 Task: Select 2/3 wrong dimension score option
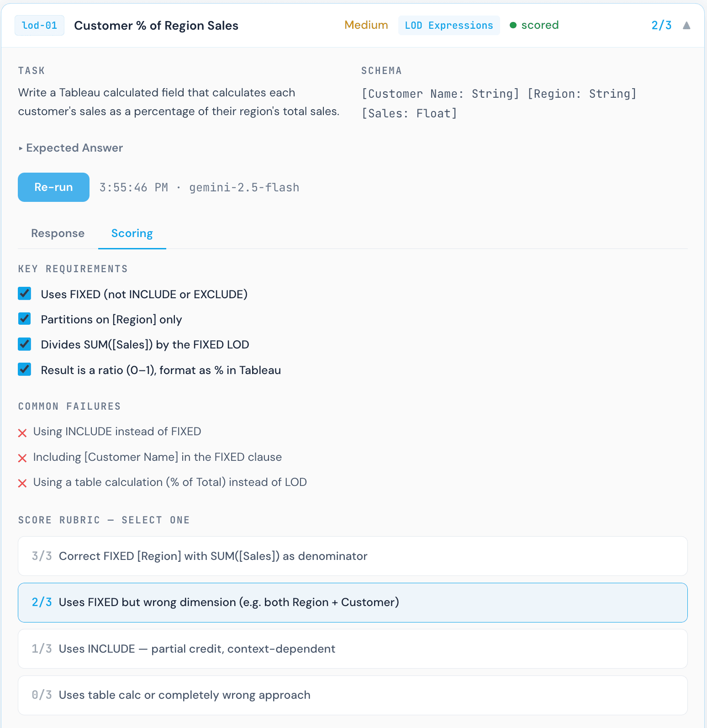[x=353, y=602]
